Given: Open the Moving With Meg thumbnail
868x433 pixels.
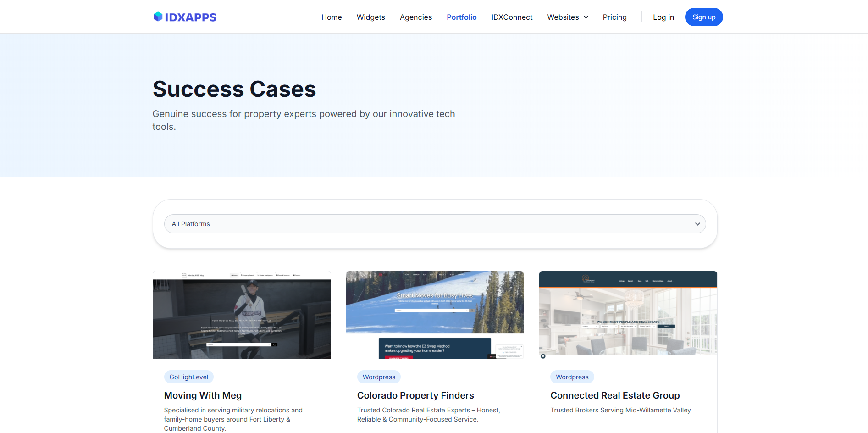Looking at the screenshot, I should tap(242, 315).
